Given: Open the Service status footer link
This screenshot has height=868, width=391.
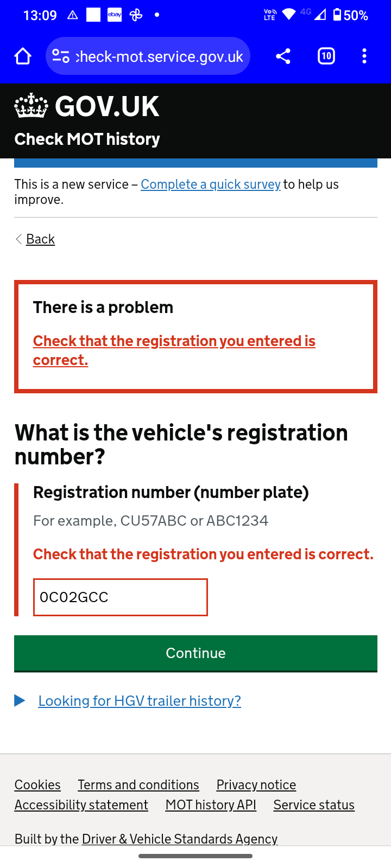Looking at the screenshot, I should [x=314, y=805].
